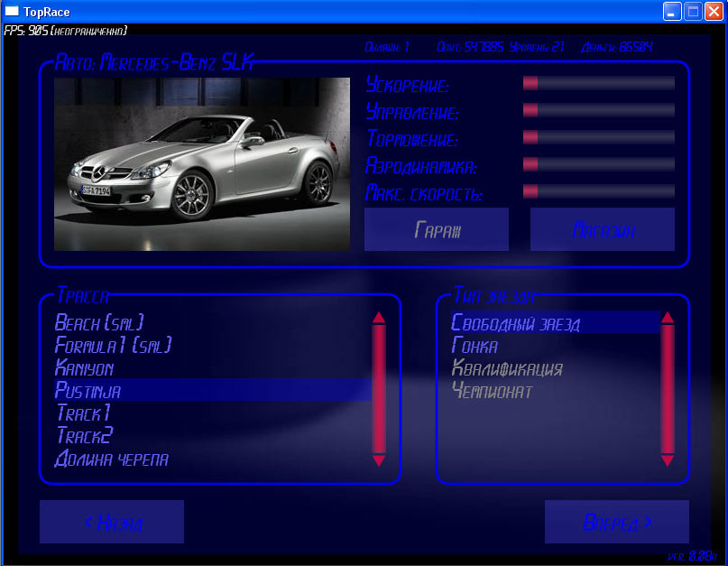This screenshot has width=728, height=566.
Task: Click the Ускорение label
Action: point(407,85)
